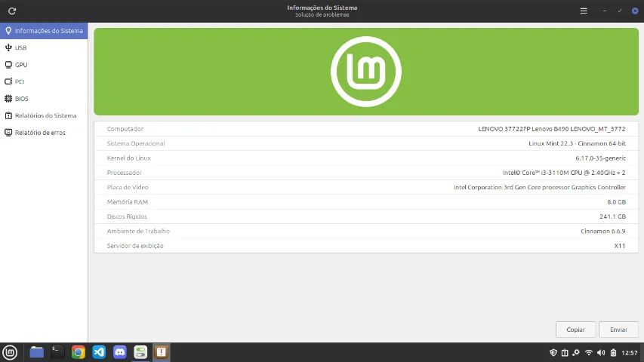Click the refresh icon in the title bar

(12, 11)
